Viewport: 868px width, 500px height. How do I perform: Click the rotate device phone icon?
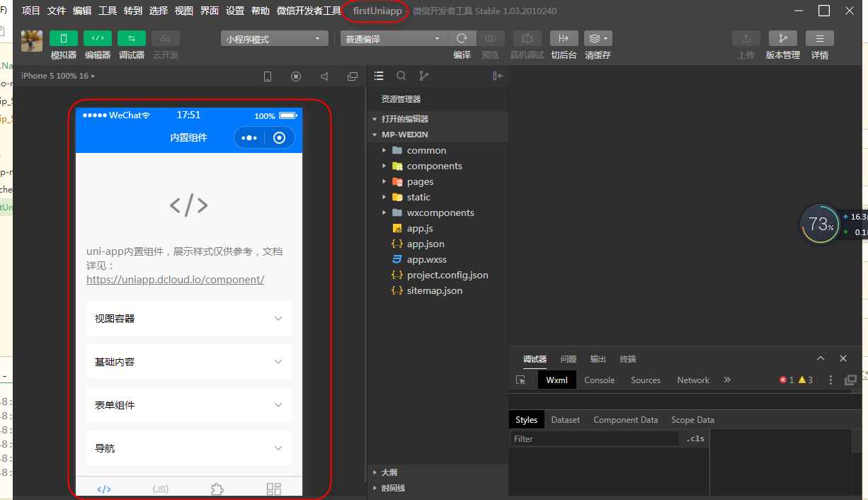coord(268,76)
